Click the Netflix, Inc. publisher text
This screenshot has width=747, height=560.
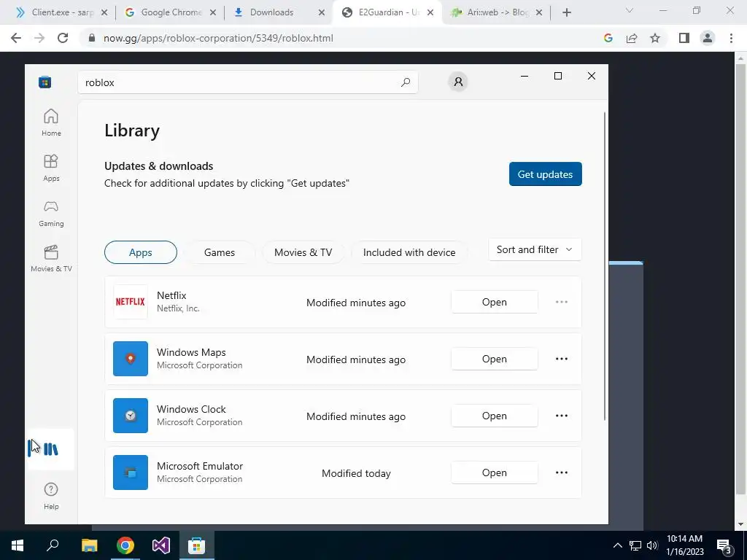tap(178, 308)
